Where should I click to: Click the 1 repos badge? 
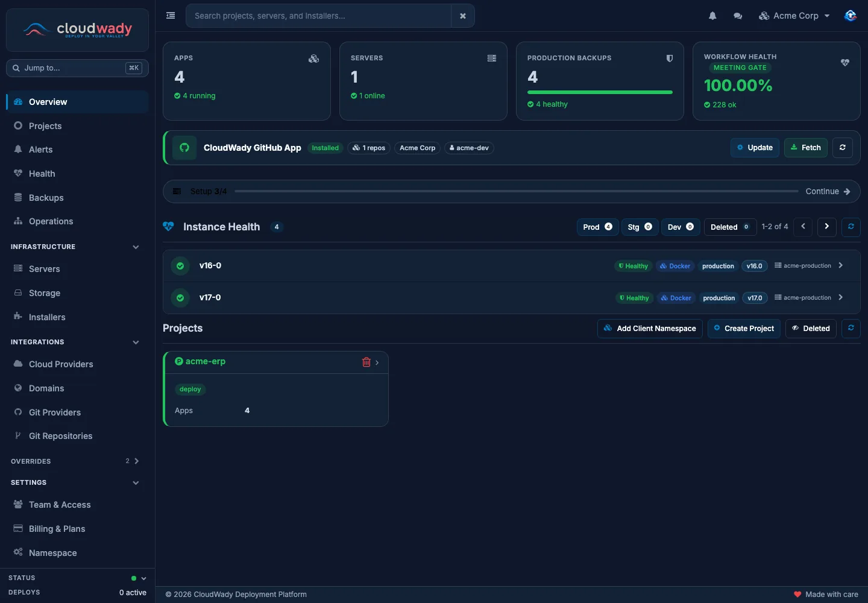pos(369,148)
